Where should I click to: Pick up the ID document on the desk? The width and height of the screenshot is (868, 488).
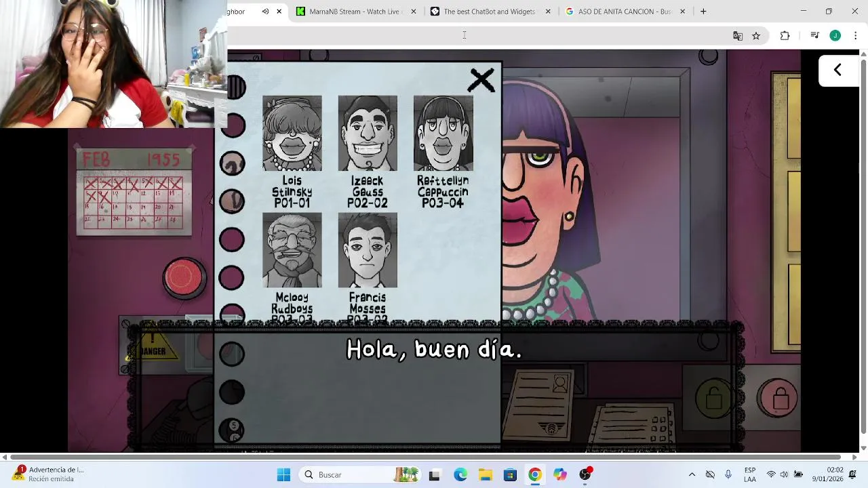(540, 405)
